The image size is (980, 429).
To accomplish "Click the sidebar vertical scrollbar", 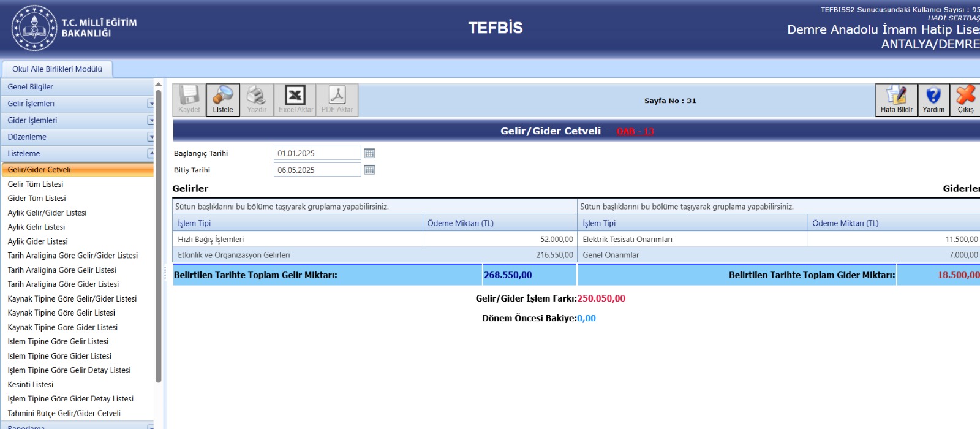I will [x=159, y=245].
